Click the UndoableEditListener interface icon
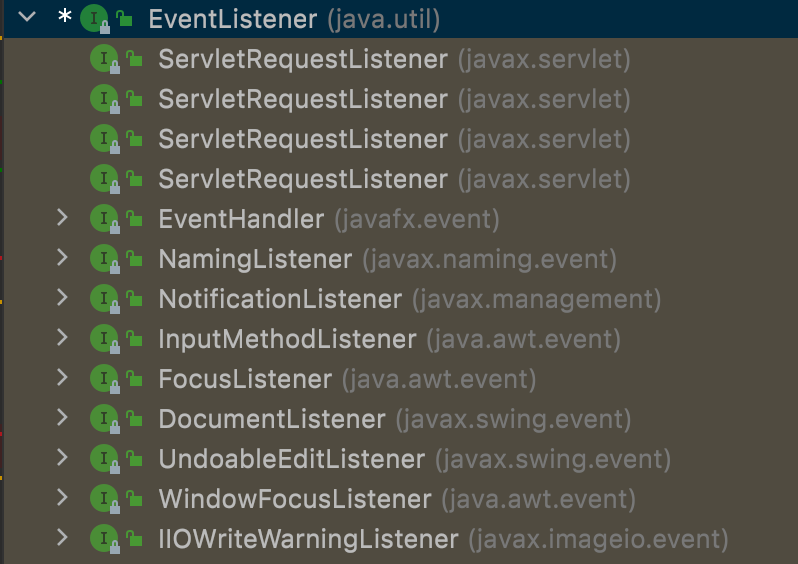The height and width of the screenshot is (564, 798). (x=102, y=459)
